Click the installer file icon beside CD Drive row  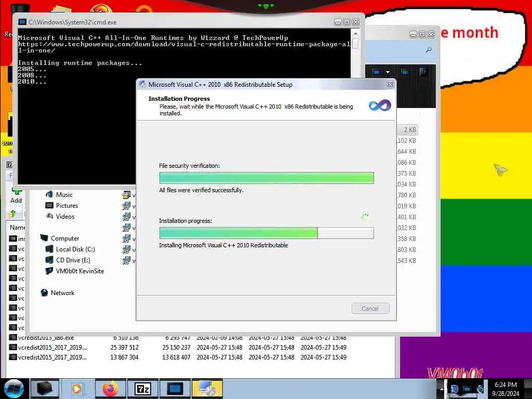(126, 260)
